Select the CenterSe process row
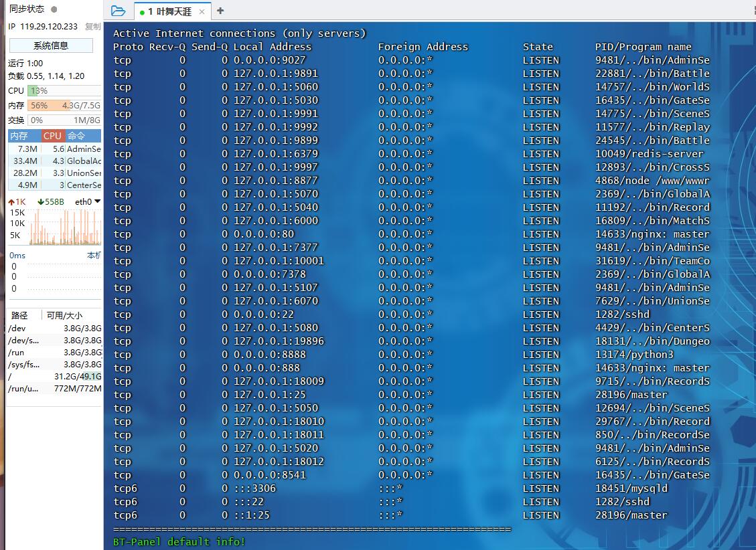Image resolution: width=756 pixels, height=550 pixels. (x=54, y=185)
